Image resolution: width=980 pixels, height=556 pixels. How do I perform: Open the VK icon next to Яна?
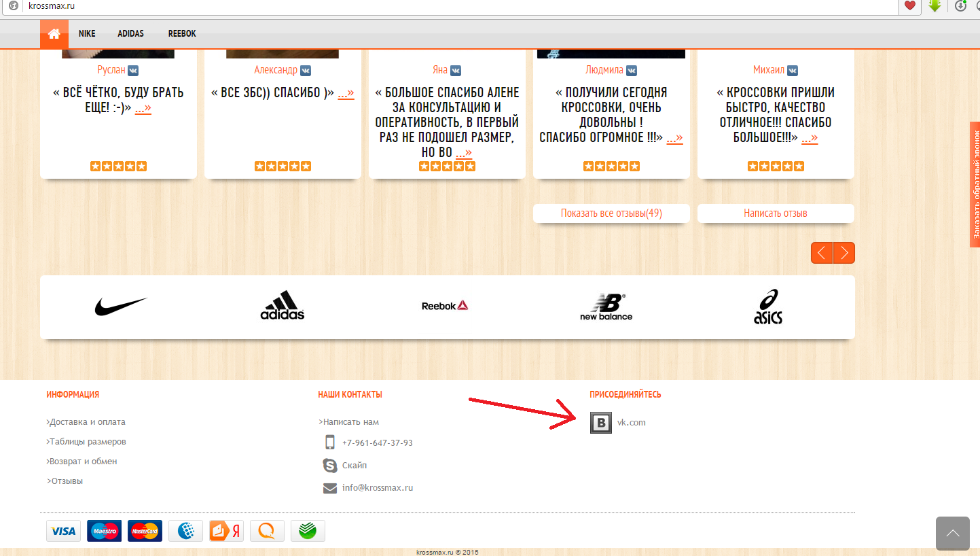pos(456,70)
